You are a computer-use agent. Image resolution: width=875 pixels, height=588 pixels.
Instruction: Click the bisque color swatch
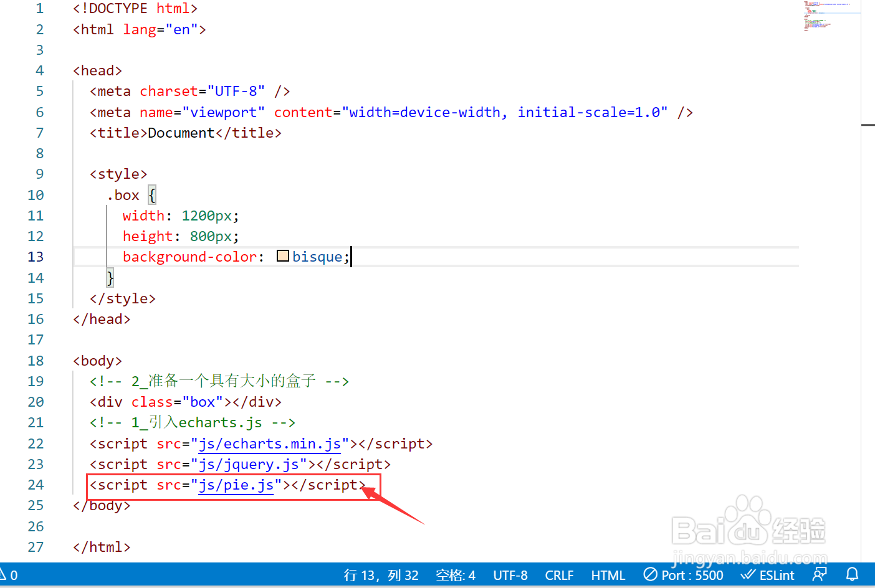tap(283, 256)
